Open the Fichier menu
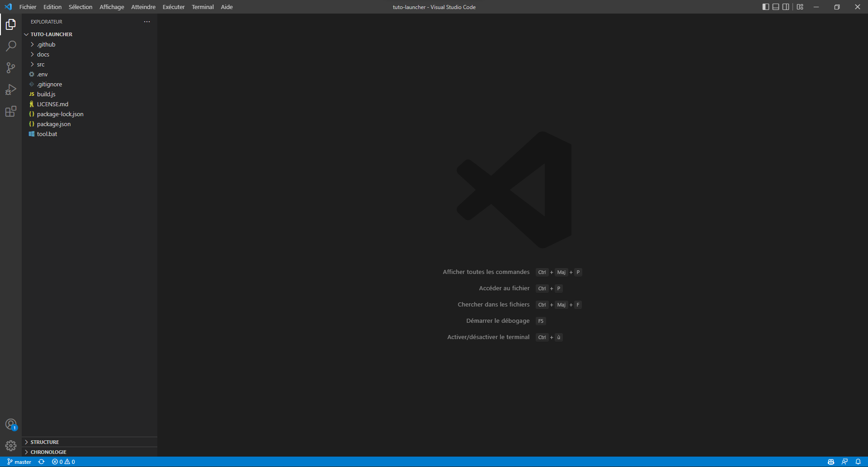This screenshot has width=868, height=467. pos(28,7)
